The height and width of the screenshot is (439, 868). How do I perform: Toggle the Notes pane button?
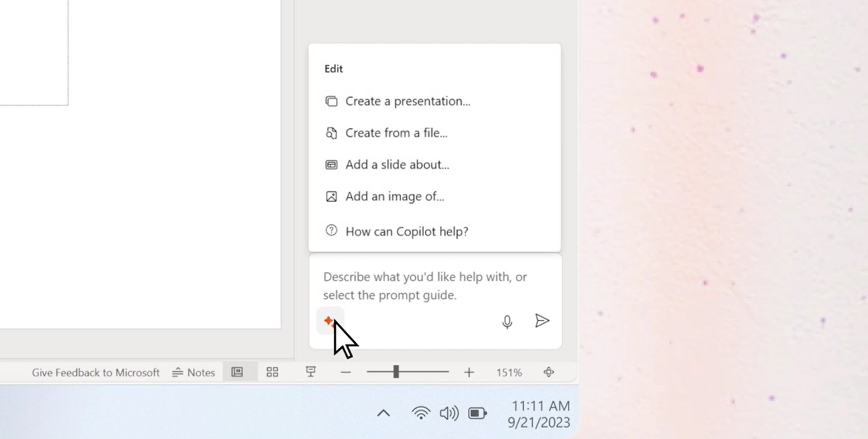193,373
